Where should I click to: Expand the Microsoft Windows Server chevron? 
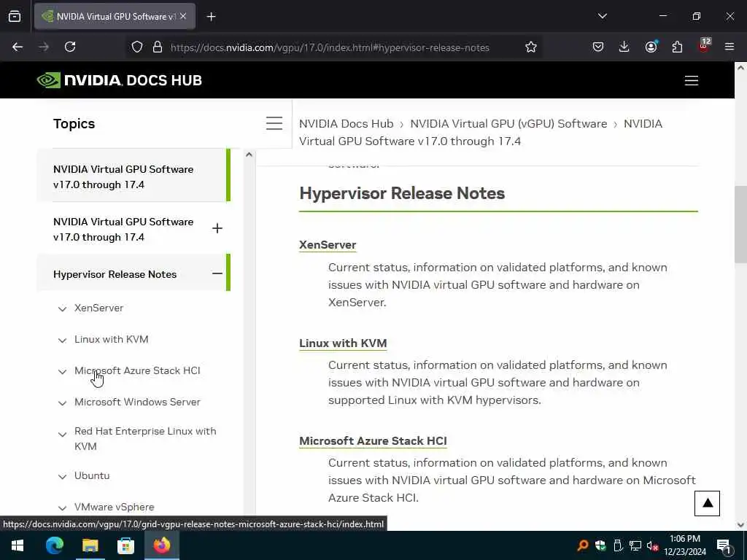click(62, 403)
